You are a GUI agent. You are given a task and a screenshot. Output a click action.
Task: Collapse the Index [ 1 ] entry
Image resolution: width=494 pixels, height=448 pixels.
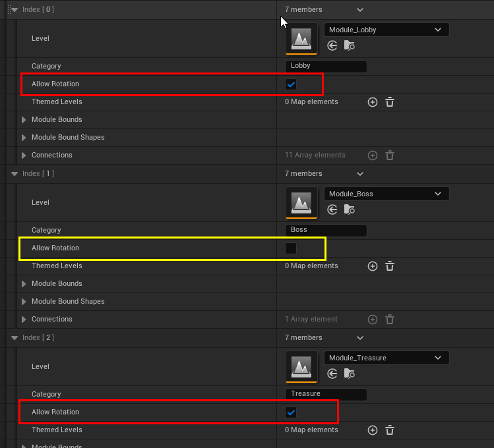click(15, 174)
